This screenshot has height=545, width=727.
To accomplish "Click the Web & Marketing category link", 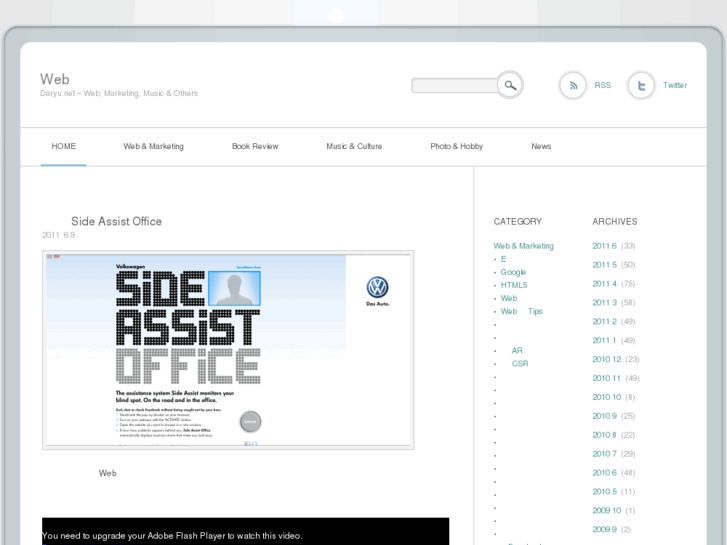I will pos(523,246).
